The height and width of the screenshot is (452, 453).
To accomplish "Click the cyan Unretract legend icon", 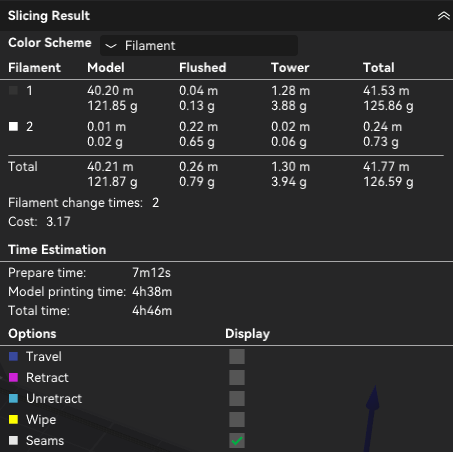I will [13, 399].
